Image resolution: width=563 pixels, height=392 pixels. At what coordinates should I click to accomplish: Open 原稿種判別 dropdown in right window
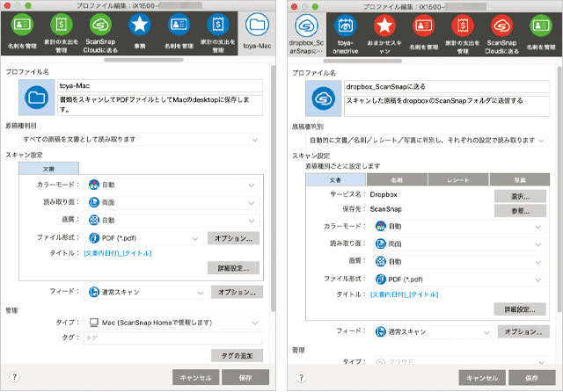click(x=428, y=141)
